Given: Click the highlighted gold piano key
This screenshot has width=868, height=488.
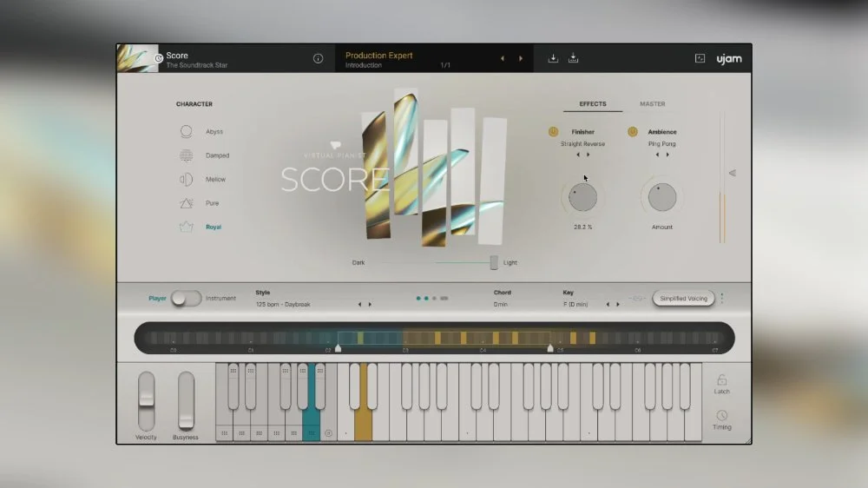Looking at the screenshot, I should click(363, 425).
